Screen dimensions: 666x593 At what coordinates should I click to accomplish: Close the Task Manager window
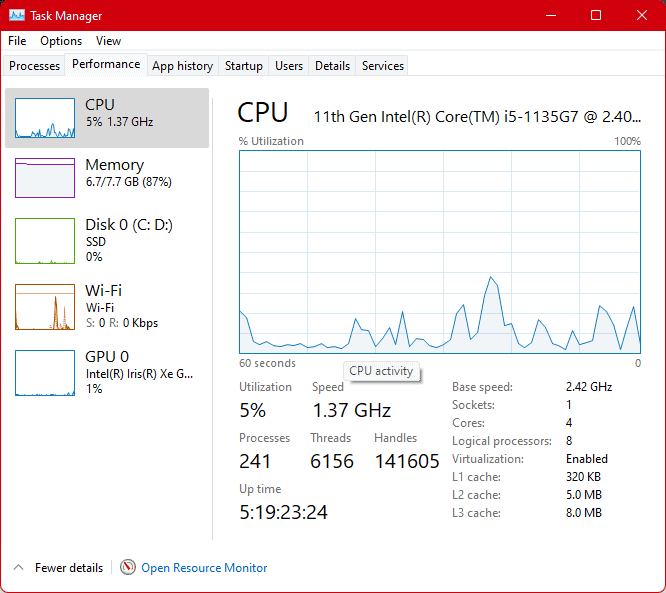pos(641,15)
